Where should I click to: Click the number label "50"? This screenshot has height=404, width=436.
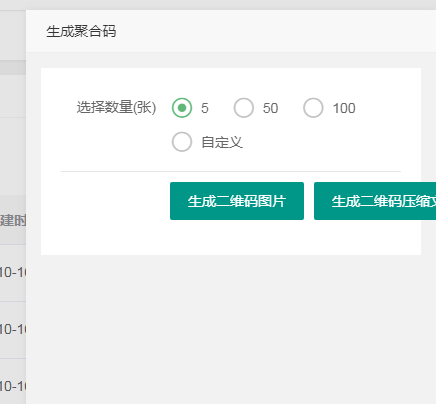coord(270,108)
